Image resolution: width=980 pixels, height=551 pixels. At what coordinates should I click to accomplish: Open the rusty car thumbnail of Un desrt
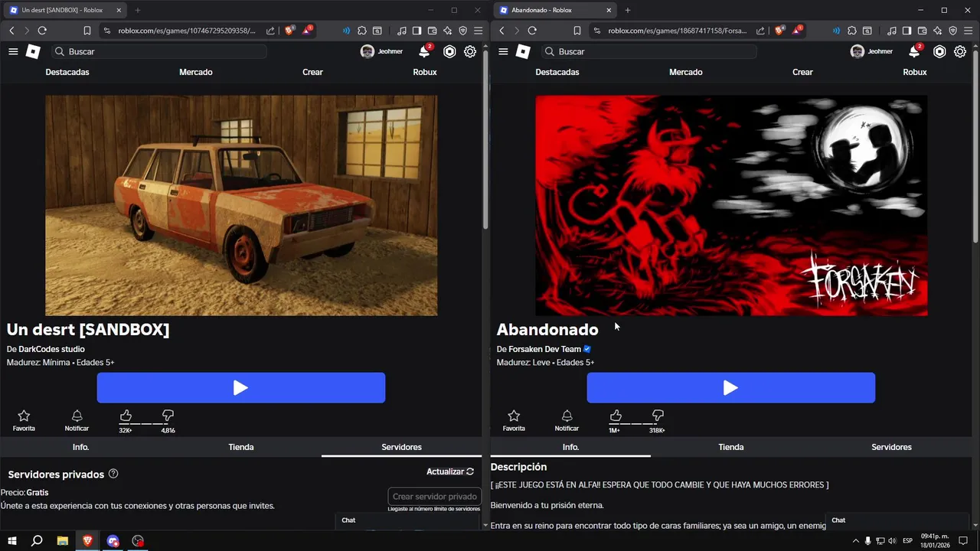click(x=241, y=205)
